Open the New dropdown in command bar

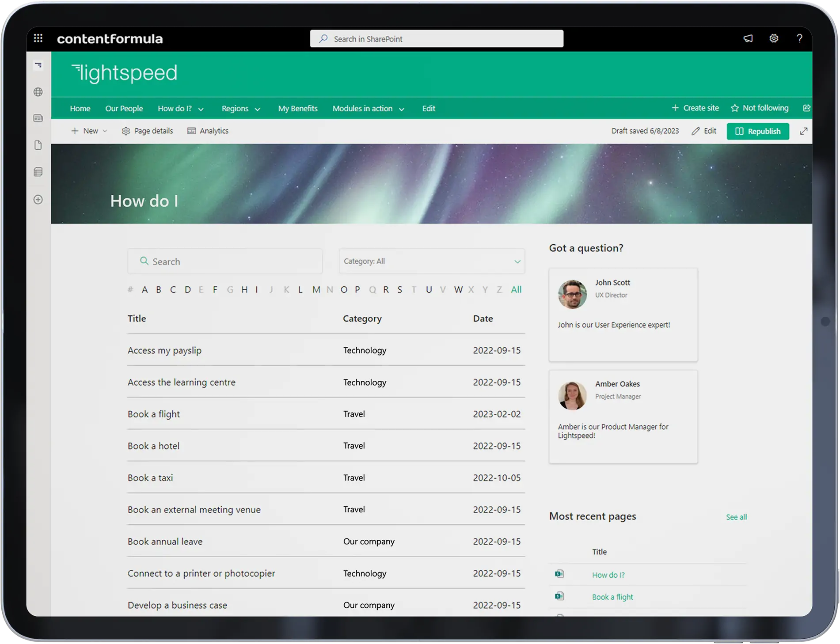[89, 131]
